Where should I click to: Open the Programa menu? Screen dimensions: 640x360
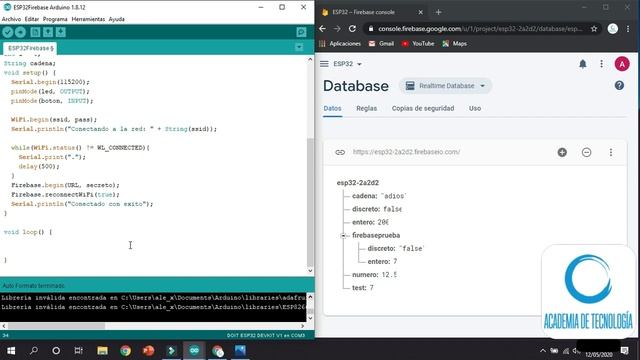pyautogui.click(x=55, y=19)
